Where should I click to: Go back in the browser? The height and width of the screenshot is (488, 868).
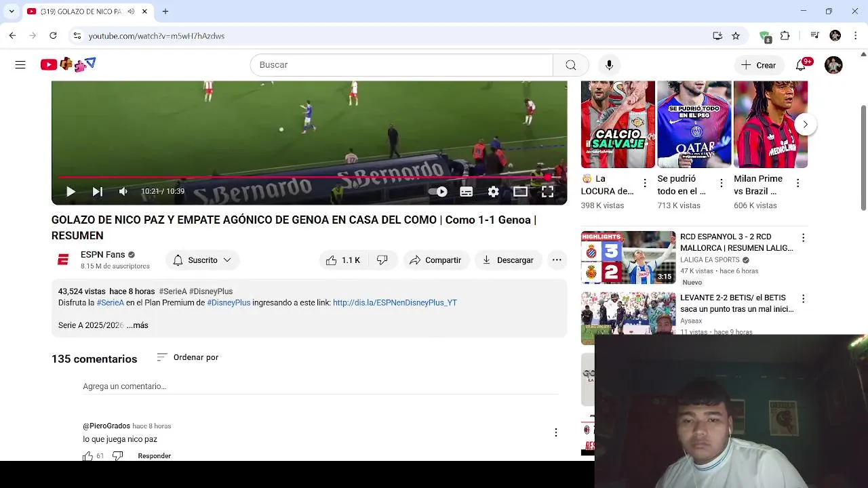(12, 36)
